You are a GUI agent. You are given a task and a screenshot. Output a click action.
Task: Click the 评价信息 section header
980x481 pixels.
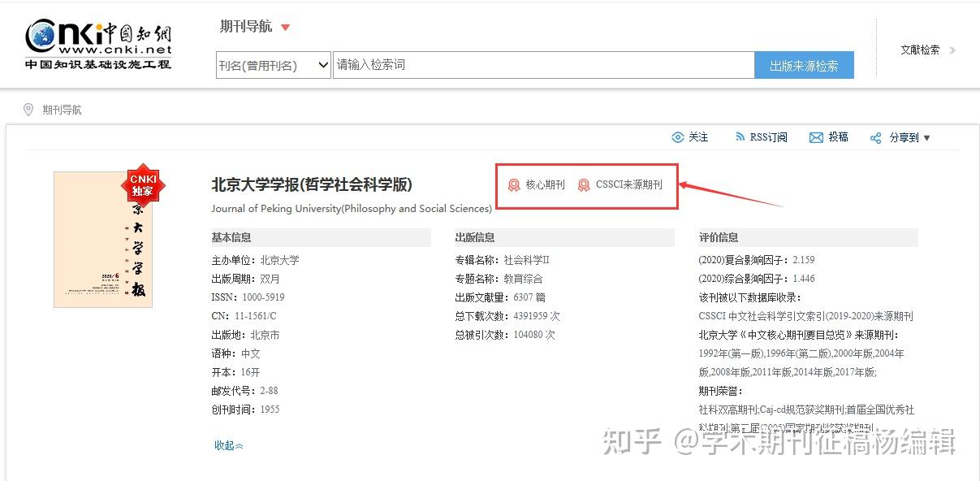[x=808, y=238]
